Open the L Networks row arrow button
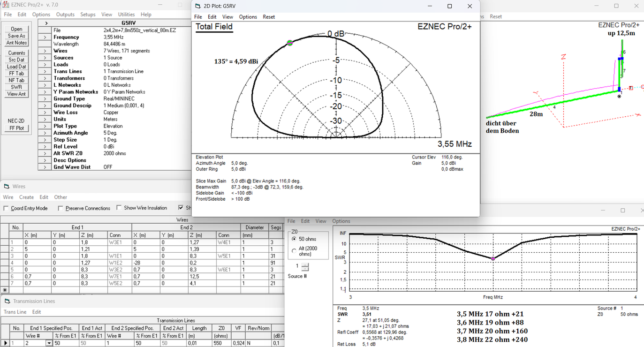This screenshot has width=644, height=347. point(45,85)
